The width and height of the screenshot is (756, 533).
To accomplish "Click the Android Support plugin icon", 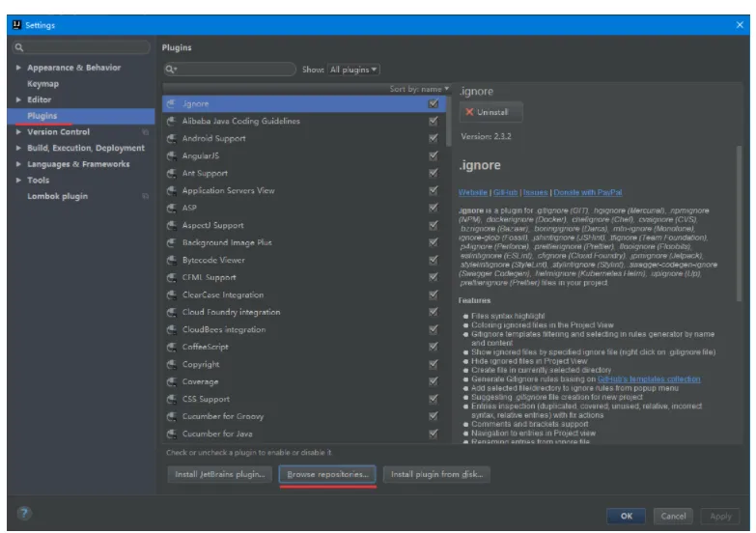I will click(x=171, y=138).
